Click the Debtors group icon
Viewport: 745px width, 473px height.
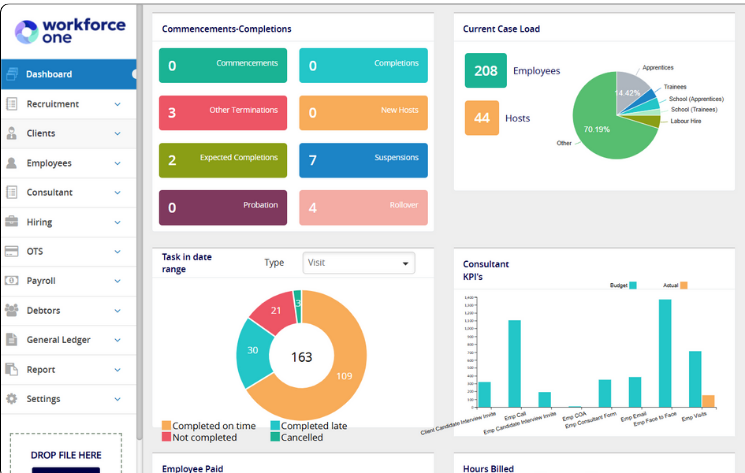(x=12, y=310)
